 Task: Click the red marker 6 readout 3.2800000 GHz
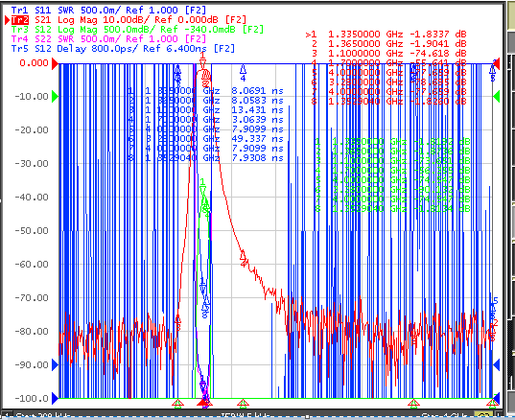365,82
